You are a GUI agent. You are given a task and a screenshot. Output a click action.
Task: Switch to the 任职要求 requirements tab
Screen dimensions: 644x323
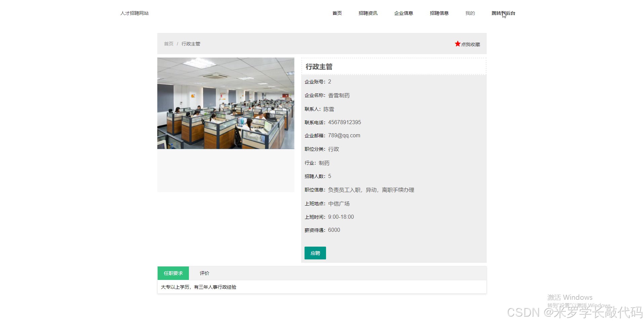(173, 273)
